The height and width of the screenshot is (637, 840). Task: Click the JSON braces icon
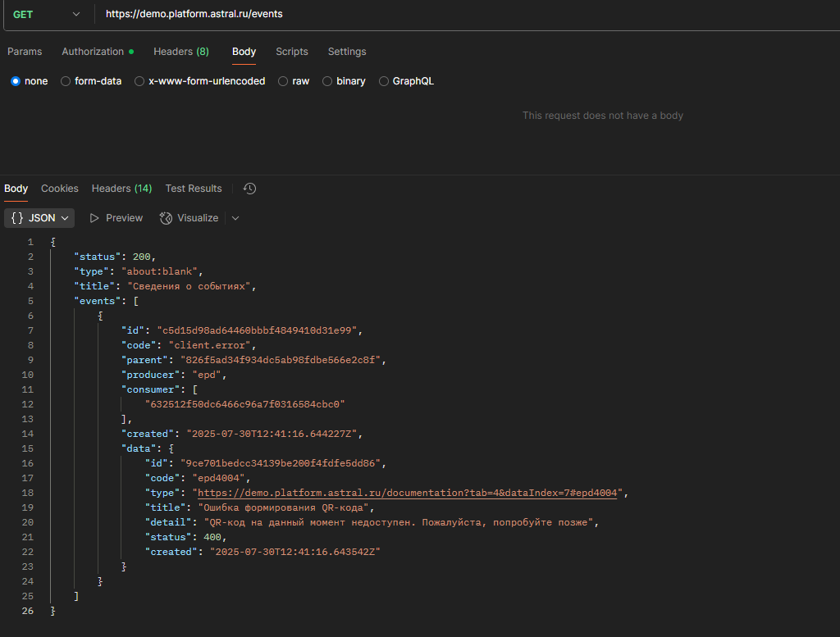17,218
